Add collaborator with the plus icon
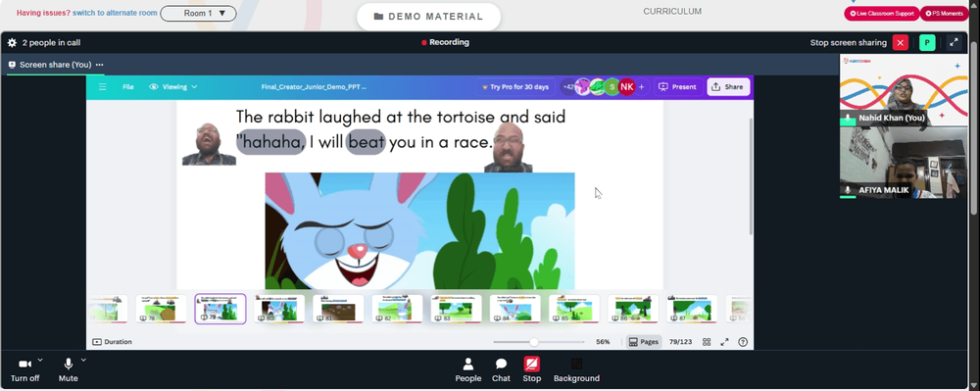 coord(641,87)
